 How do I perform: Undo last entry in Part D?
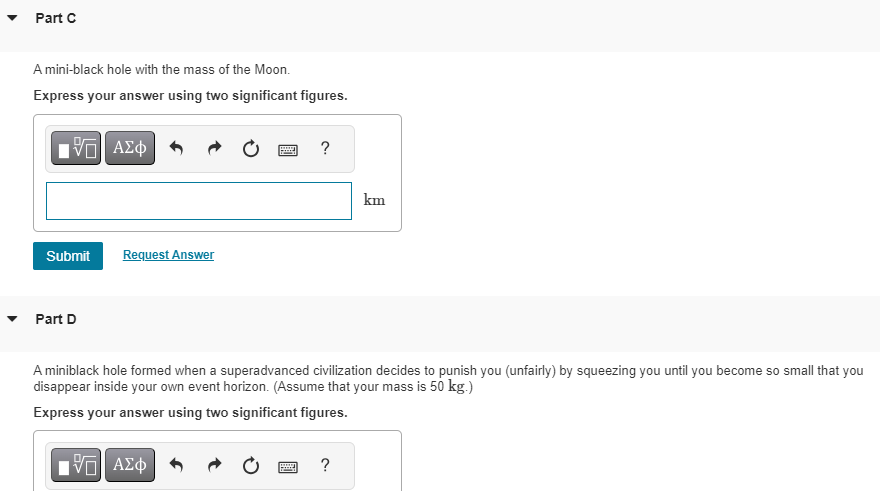click(x=177, y=465)
